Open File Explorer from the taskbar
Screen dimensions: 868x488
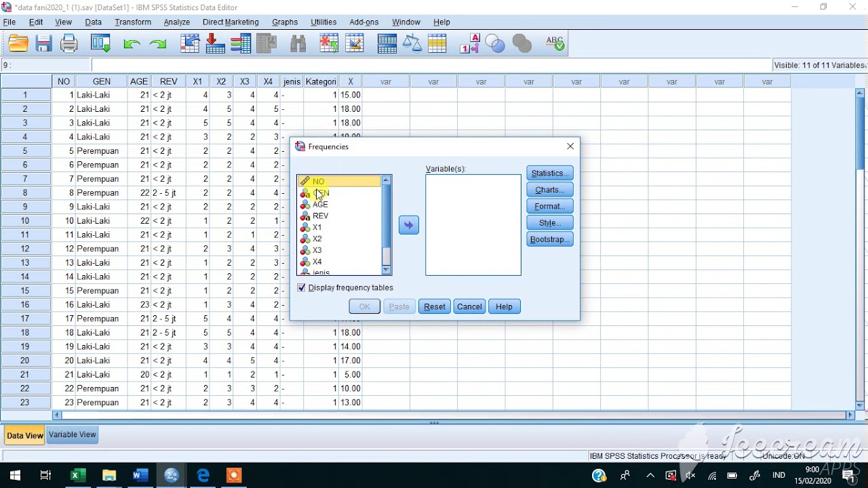click(x=108, y=476)
